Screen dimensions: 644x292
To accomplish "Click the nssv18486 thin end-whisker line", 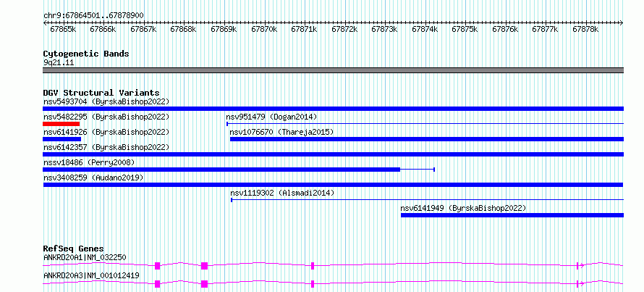I will [x=418, y=170].
